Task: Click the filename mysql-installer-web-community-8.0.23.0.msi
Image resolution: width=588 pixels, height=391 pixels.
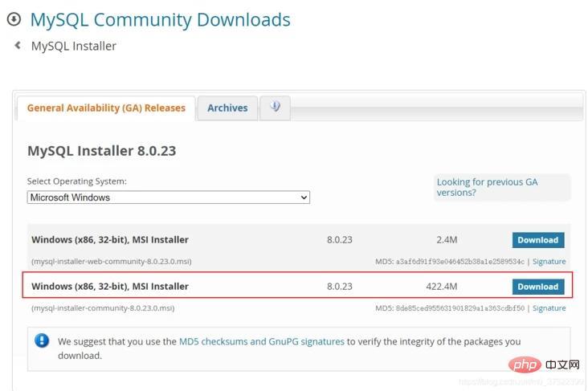Action: 112,261
